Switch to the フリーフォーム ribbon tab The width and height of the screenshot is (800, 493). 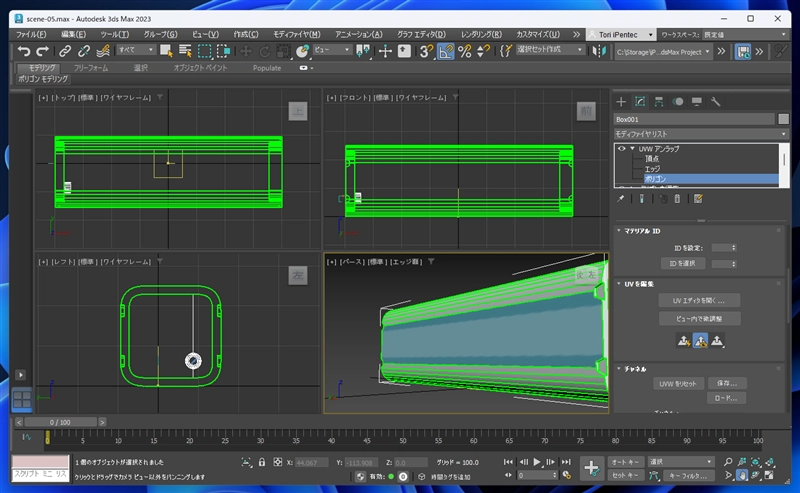[91, 68]
